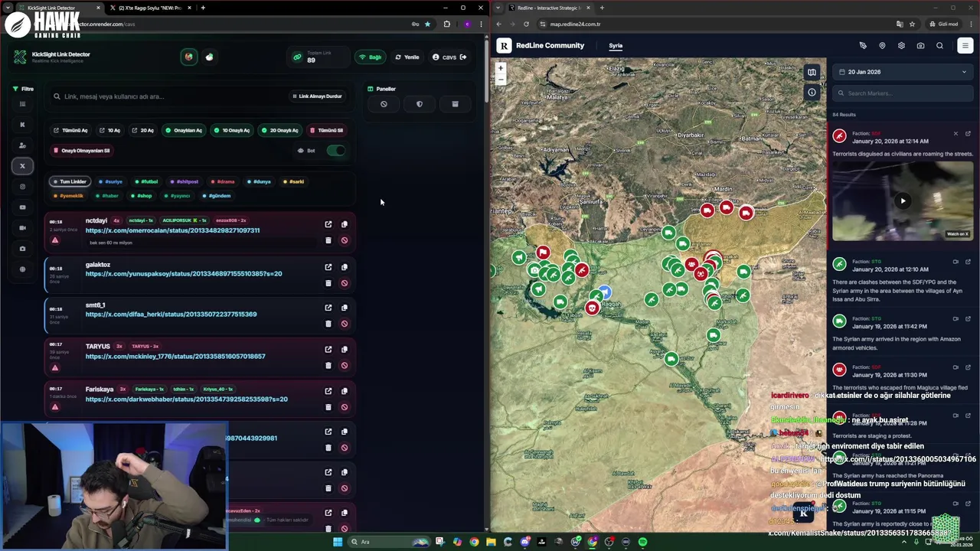This screenshot has height=551, width=980.
Task: Select the #shitpost tag filter
Action: point(185,181)
